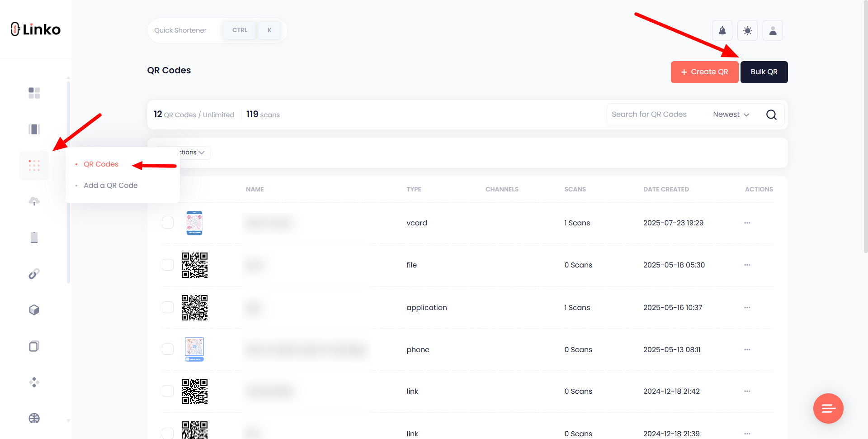Click the page vertical scrollbar

point(865,127)
